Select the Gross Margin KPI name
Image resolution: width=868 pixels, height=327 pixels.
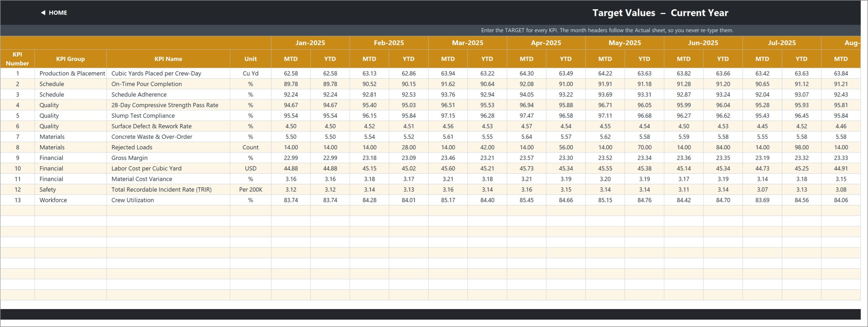pyautogui.click(x=168, y=158)
